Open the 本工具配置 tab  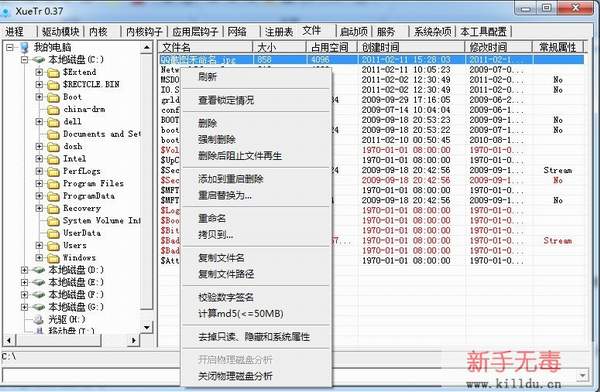483,31
